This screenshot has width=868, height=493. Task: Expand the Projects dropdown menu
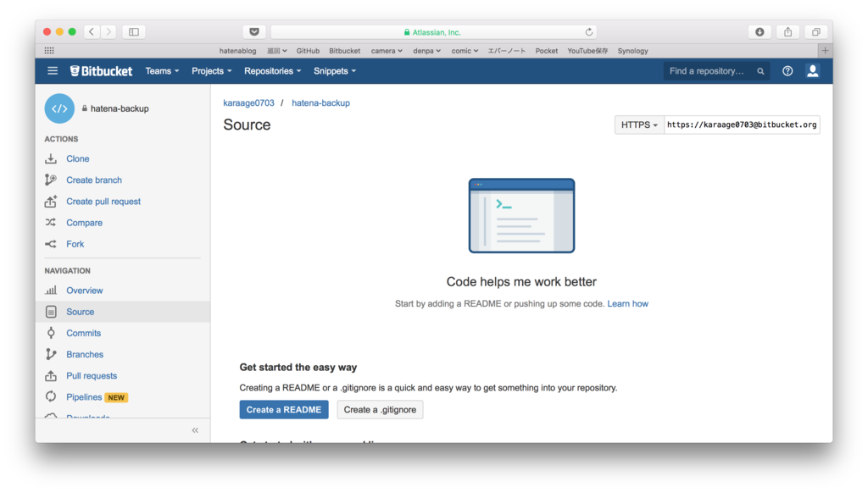coord(211,71)
